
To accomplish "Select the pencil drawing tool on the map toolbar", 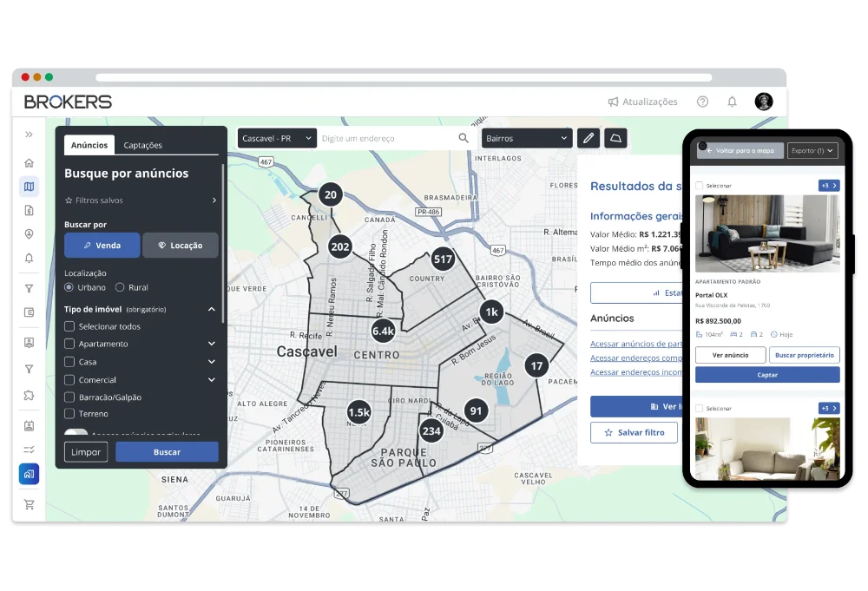I will [589, 138].
